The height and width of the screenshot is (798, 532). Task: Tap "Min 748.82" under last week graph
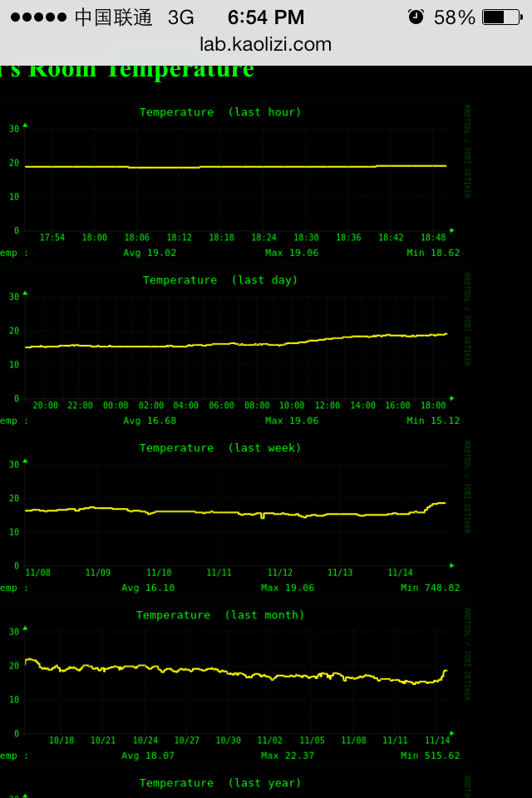click(x=430, y=588)
